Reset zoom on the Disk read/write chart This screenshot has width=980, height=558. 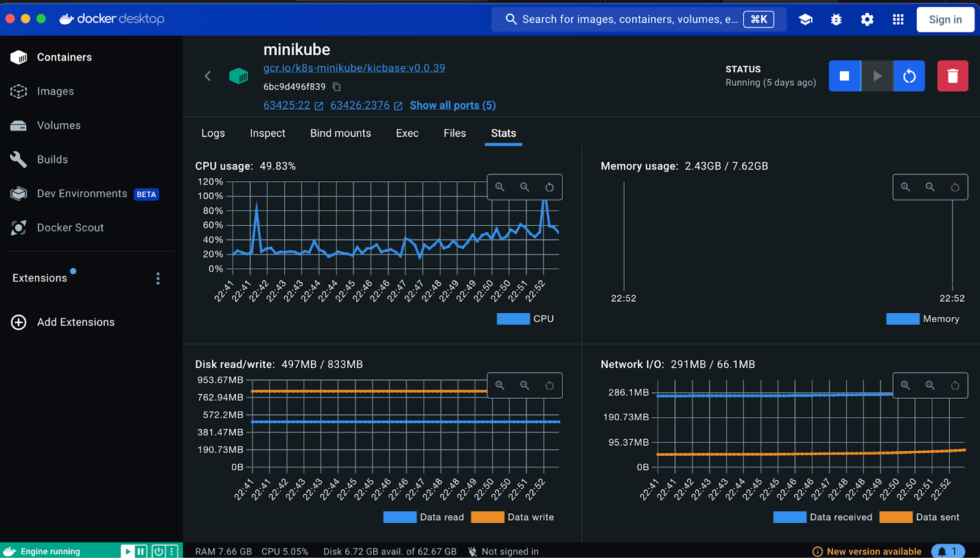coord(549,386)
